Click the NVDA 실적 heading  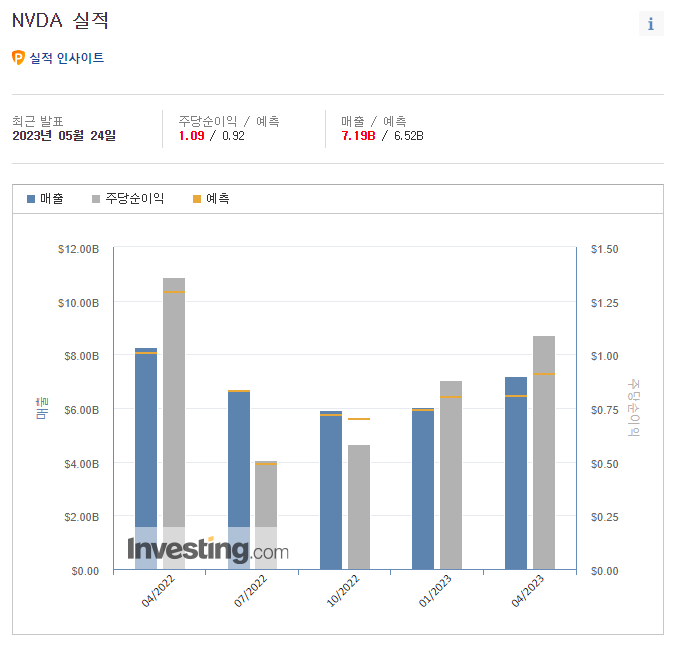tap(60, 21)
